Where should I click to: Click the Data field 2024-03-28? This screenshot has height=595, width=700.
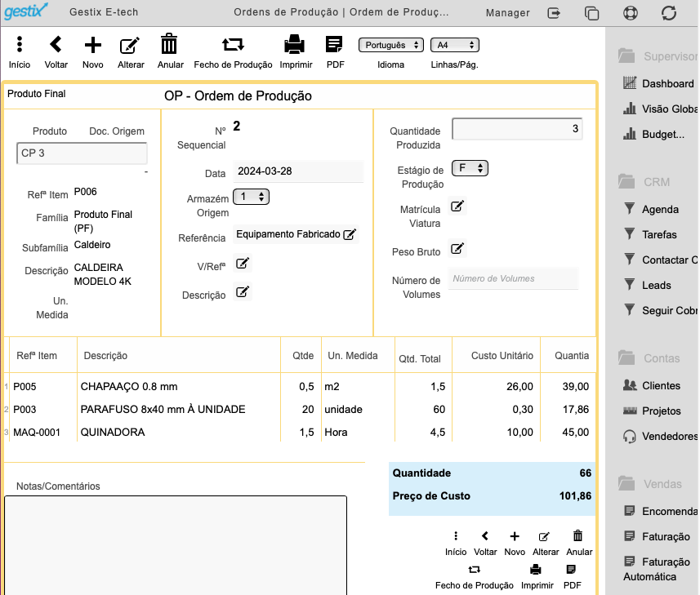coord(298,171)
